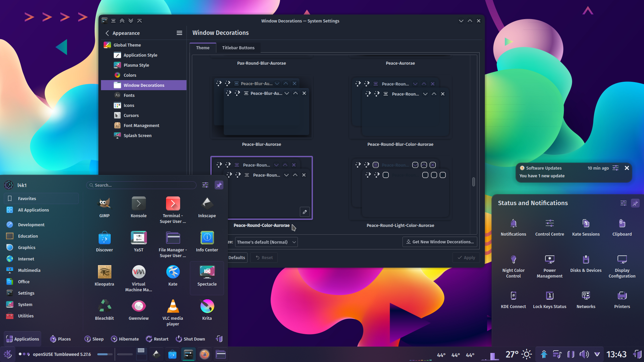Select the Theme tab

(x=203, y=48)
